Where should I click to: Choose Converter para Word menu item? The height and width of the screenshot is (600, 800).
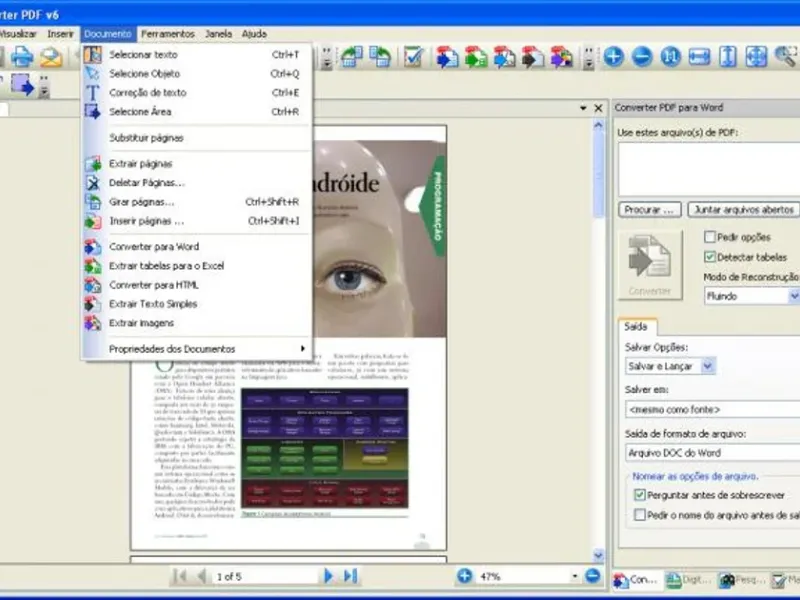pos(198,246)
